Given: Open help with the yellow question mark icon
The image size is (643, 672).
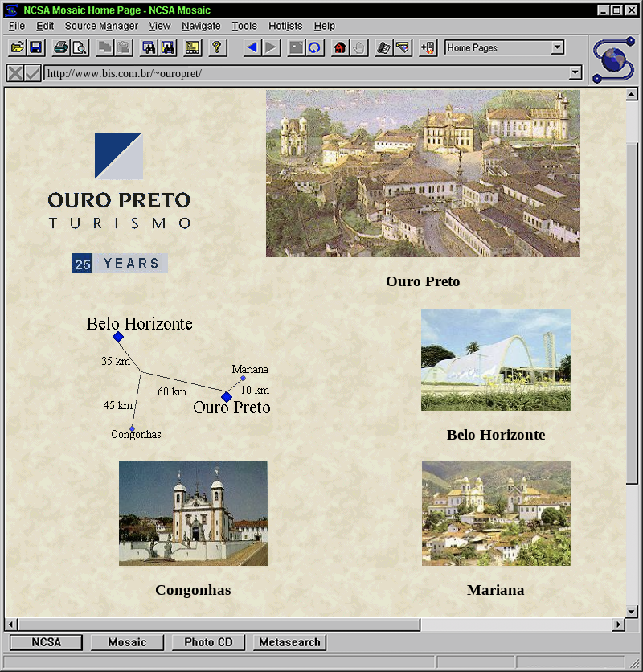Looking at the screenshot, I should (216, 48).
